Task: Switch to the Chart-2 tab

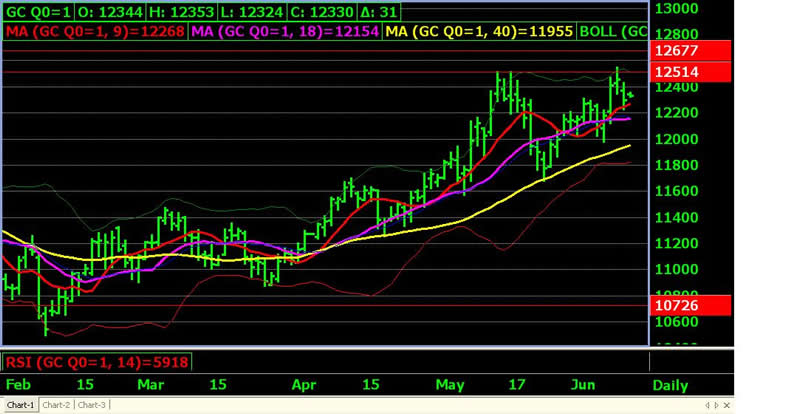Action: [56, 405]
